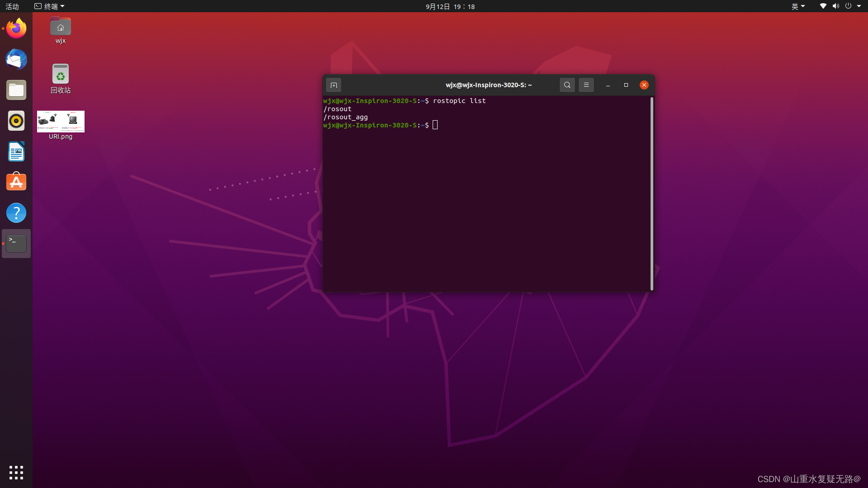Open Firefox from the dock
Viewport: 868px width, 488px height.
coord(16,28)
